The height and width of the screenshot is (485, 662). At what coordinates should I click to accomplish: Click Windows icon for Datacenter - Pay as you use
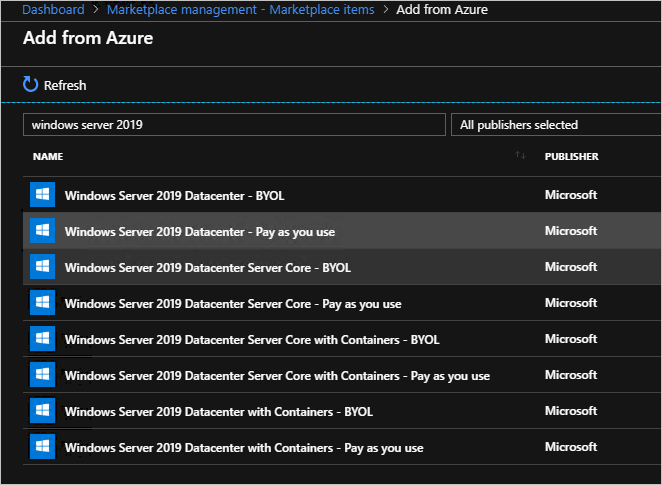tap(42, 231)
